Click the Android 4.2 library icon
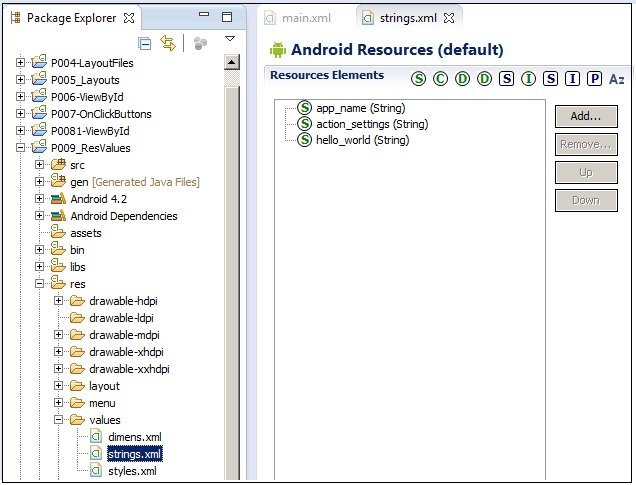The image size is (636, 485). (58, 199)
